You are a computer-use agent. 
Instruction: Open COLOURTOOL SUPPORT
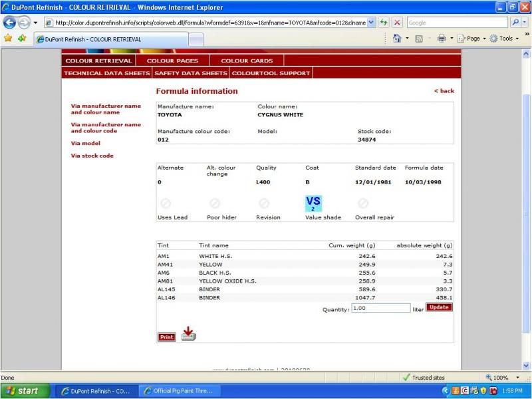click(271, 73)
